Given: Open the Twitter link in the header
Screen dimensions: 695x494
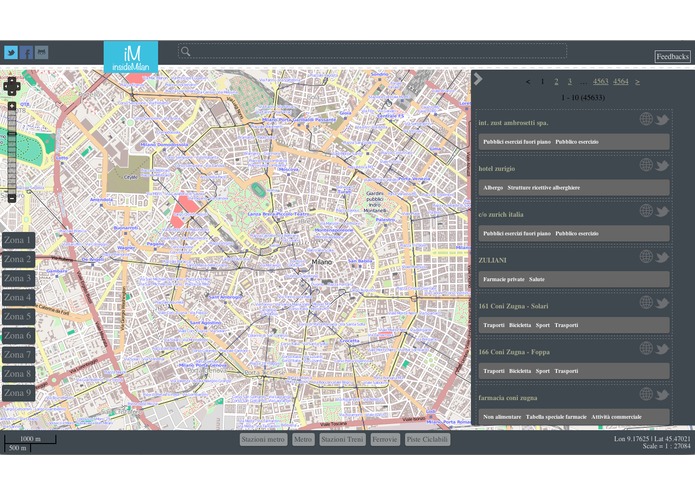Looking at the screenshot, I should [x=11, y=53].
